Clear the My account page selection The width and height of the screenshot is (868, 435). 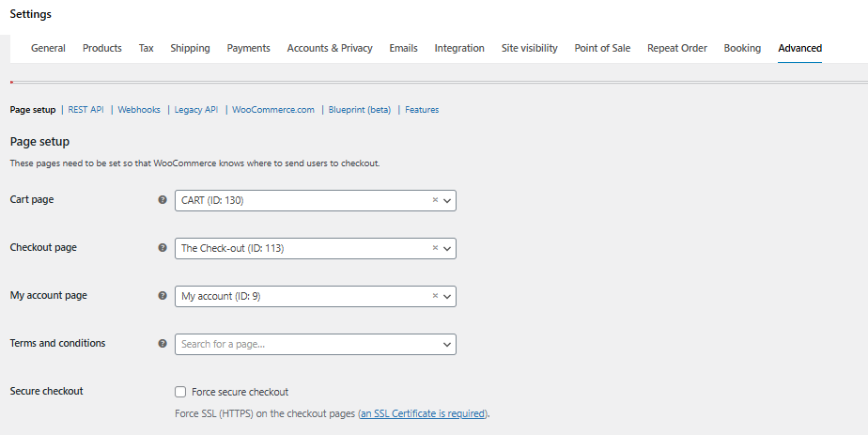[435, 296]
